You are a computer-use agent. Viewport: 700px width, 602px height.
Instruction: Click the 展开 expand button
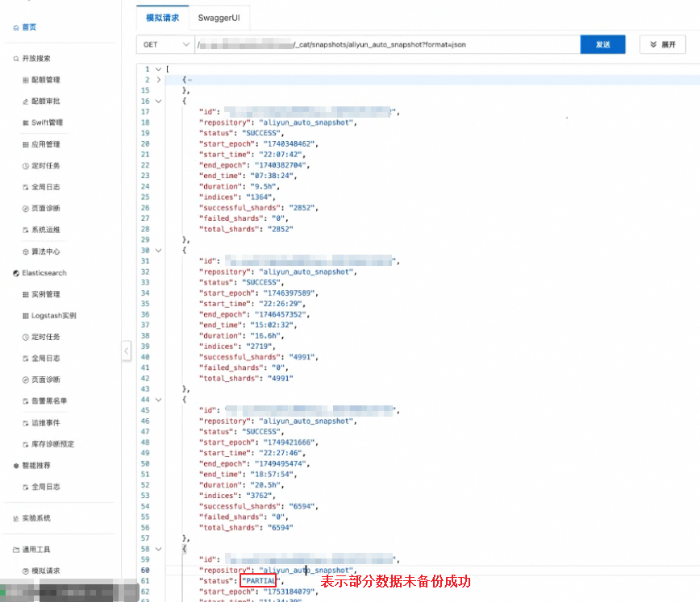click(x=663, y=44)
